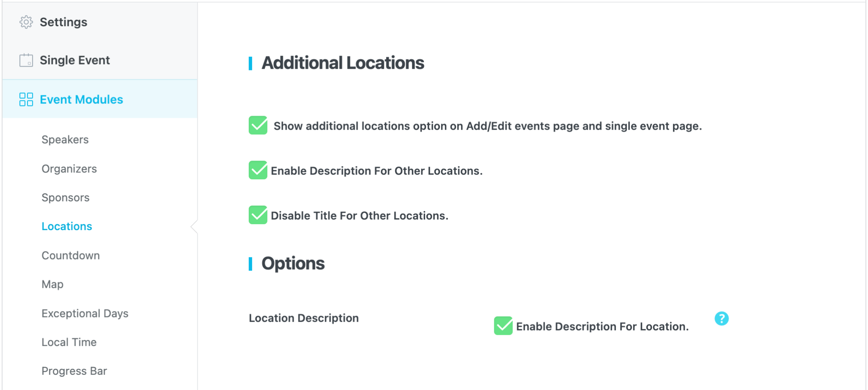Go to Speakers module settings
The width and height of the screenshot is (868, 390).
[x=65, y=139]
